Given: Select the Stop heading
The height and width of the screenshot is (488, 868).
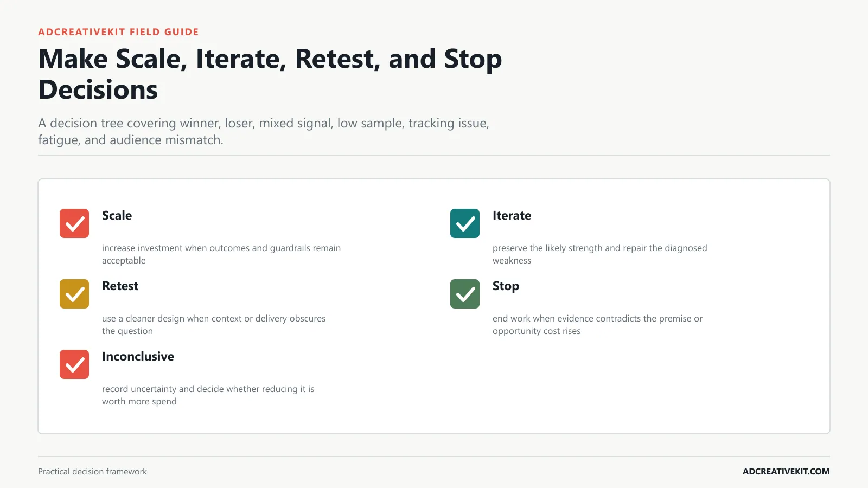Looking at the screenshot, I should pyautogui.click(x=506, y=286).
